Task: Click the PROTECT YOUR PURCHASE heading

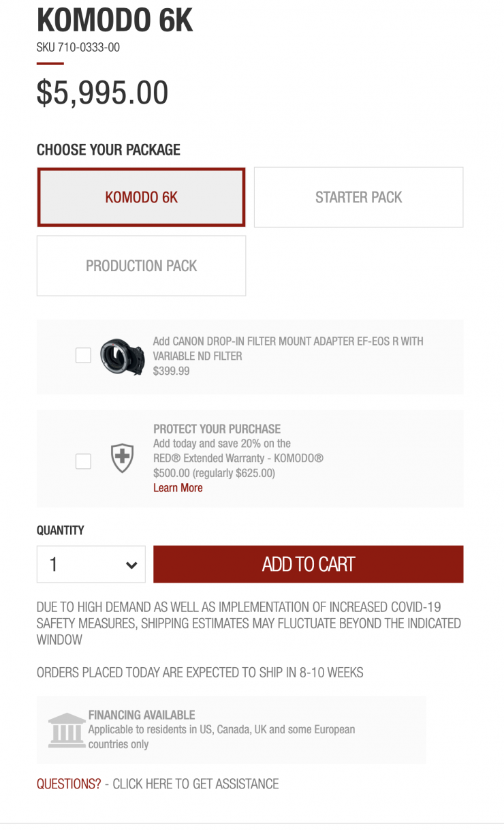Action: [217, 429]
